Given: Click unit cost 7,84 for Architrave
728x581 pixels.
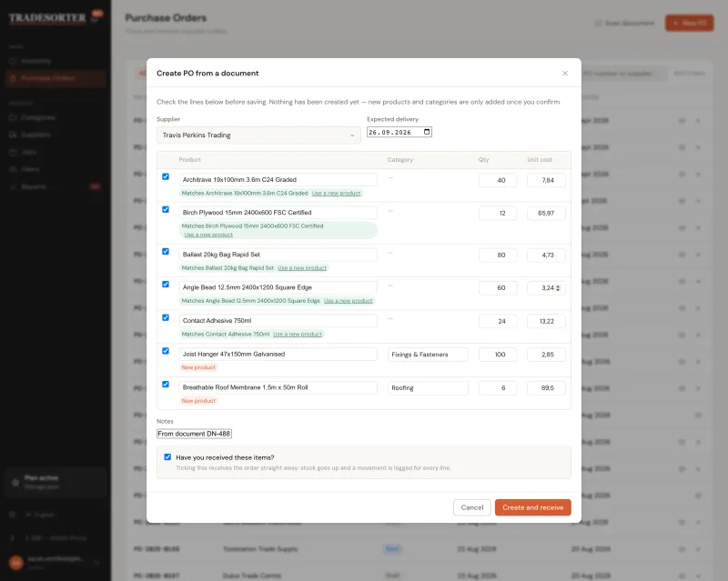Looking at the screenshot, I should pos(547,180).
